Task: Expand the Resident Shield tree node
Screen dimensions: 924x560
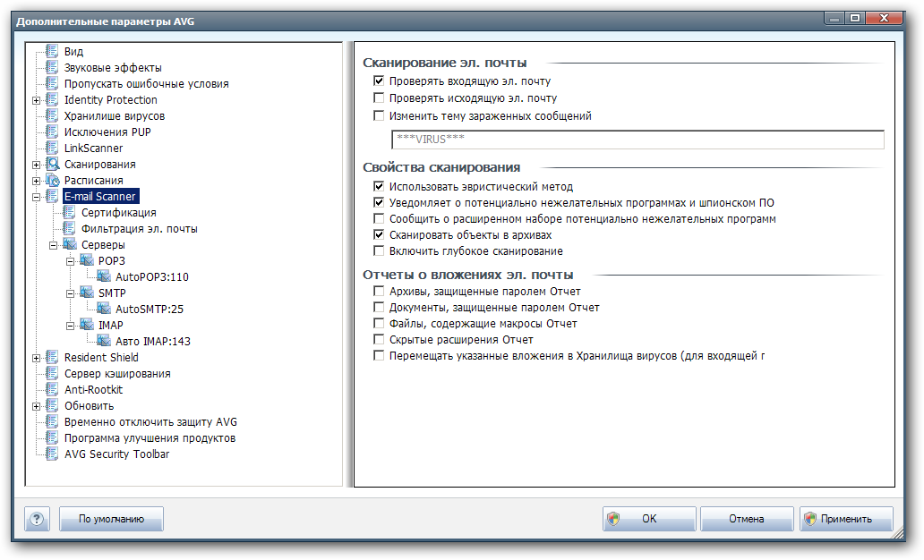Action: pos(37,358)
